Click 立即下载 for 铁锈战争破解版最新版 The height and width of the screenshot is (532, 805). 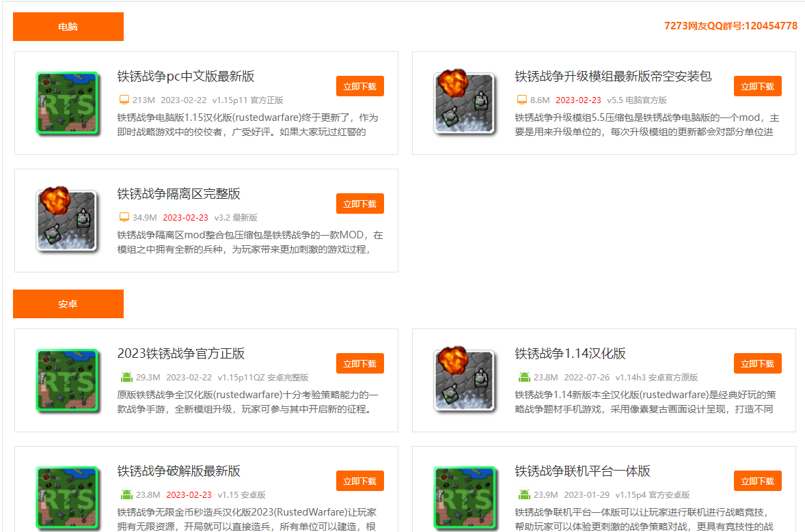click(359, 481)
